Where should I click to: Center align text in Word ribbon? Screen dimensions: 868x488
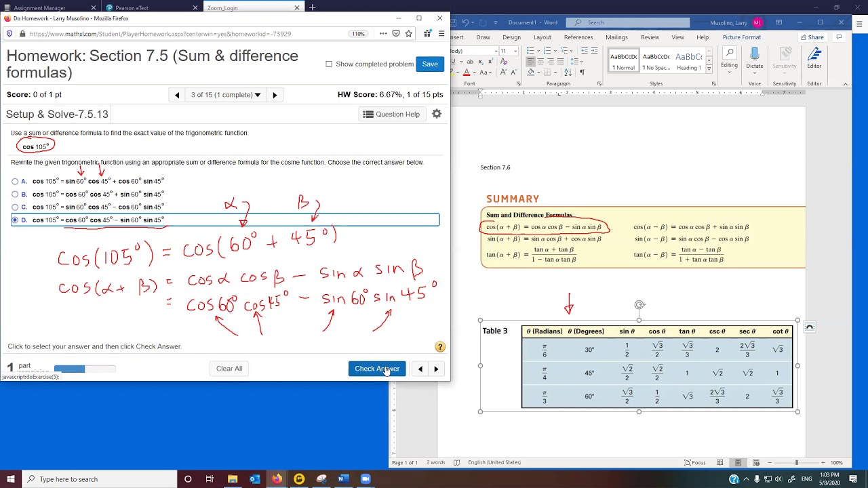click(540, 62)
